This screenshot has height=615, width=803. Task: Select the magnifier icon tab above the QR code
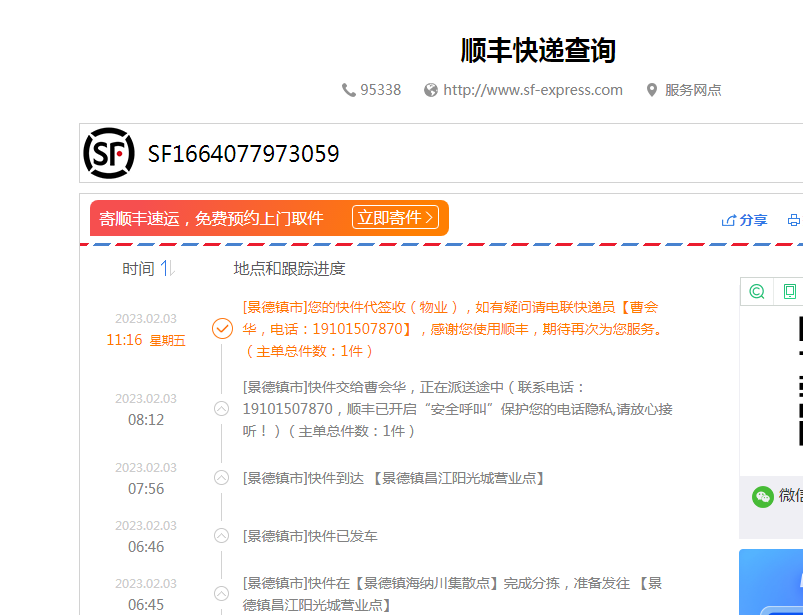point(756,291)
